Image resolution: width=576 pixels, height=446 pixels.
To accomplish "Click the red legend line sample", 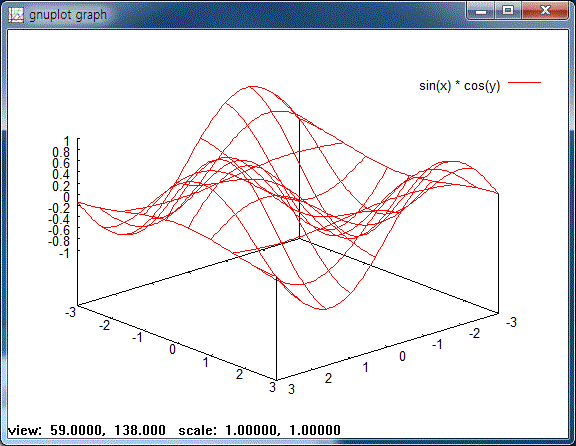I will pos(524,83).
